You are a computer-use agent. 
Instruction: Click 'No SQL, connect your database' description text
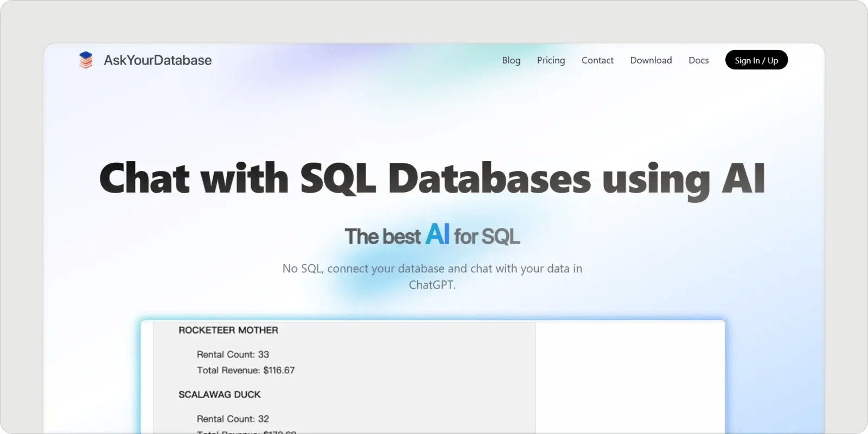tap(432, 276)
